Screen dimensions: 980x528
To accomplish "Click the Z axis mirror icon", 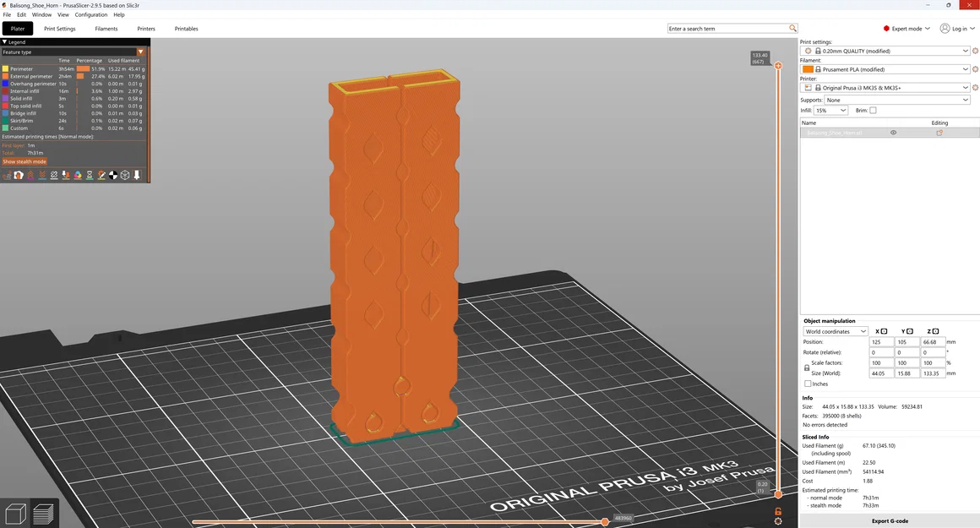I will pyautogui.click(x=935, y=331).
